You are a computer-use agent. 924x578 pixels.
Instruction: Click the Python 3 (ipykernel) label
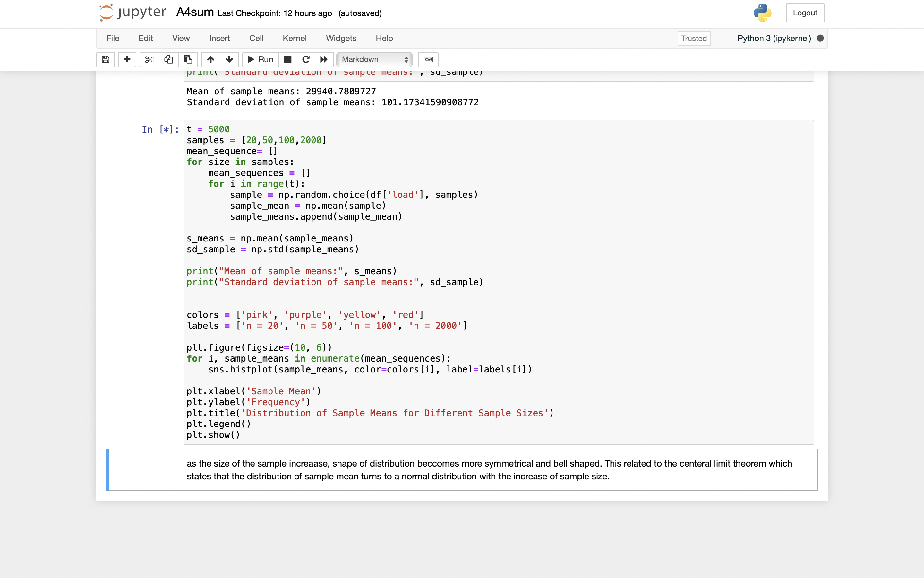tap(774, 38)
